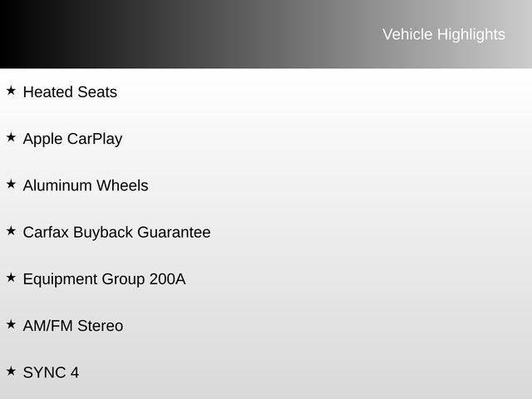Select the star icon next to Aluminum Wheels
532x399 pixels.
pyautogui.click(x=10, y=183)
